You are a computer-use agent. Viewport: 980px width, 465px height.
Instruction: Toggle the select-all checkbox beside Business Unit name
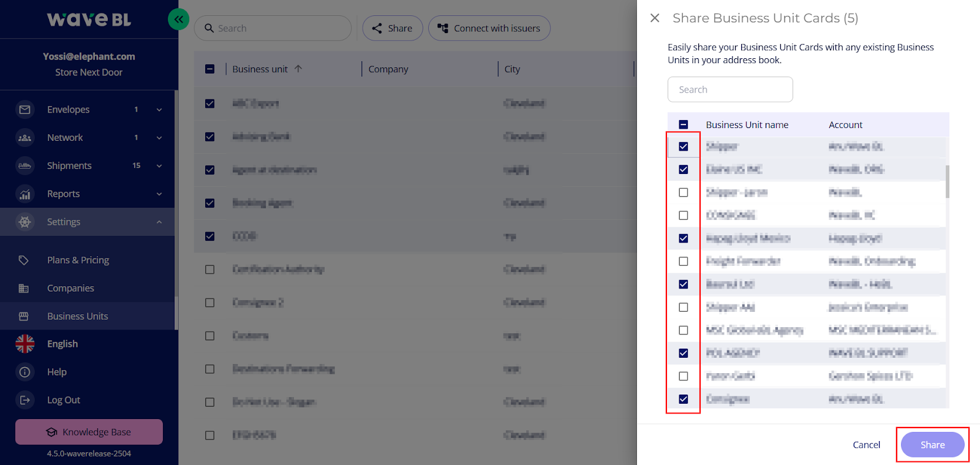pyautogui.click(x=684, y=125)
